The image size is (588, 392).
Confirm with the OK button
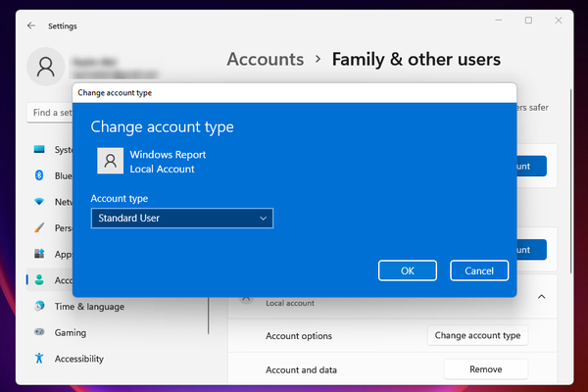(x=407, y=270)
